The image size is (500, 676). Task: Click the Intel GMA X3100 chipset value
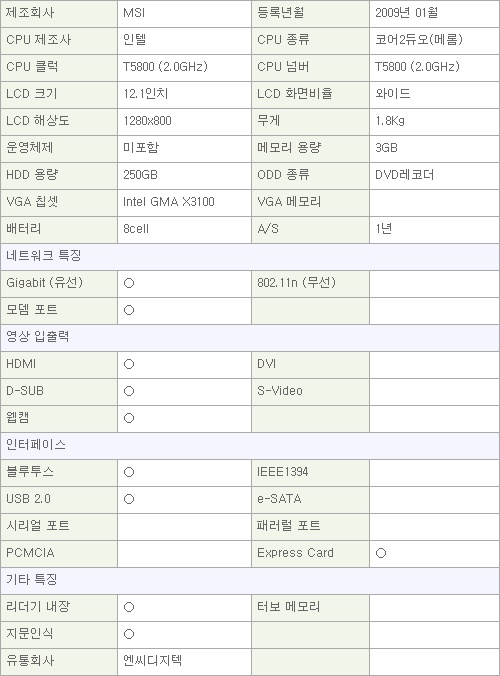pos(169,202)
